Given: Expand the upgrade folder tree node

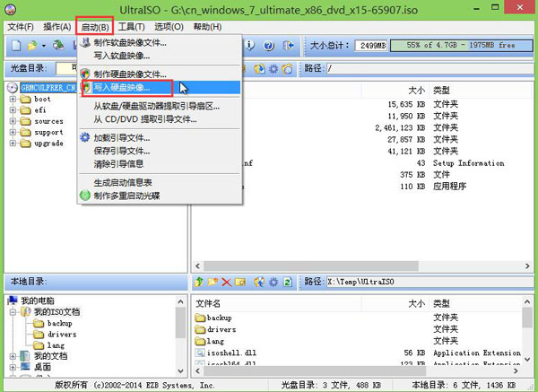Looking at the screenshot, I should coord(13,144).
